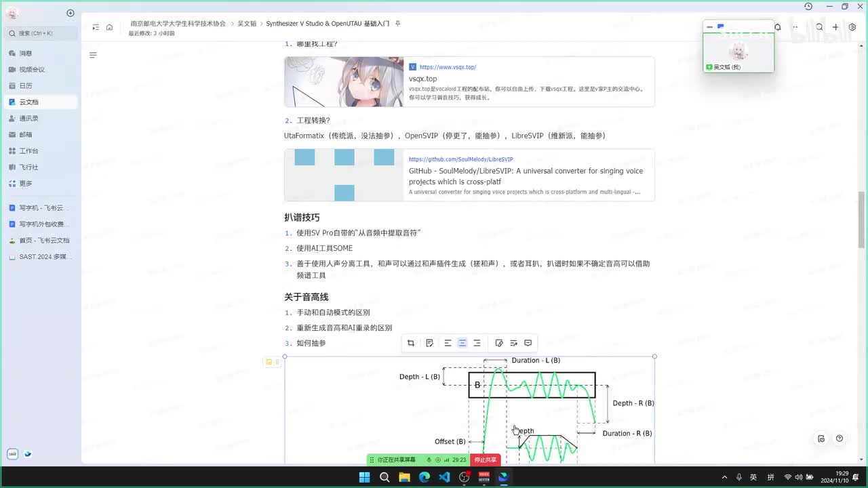Screen dimensions: 868x488
Task: Open the history clock icon in title bar
Action: [x=808, y=6]
